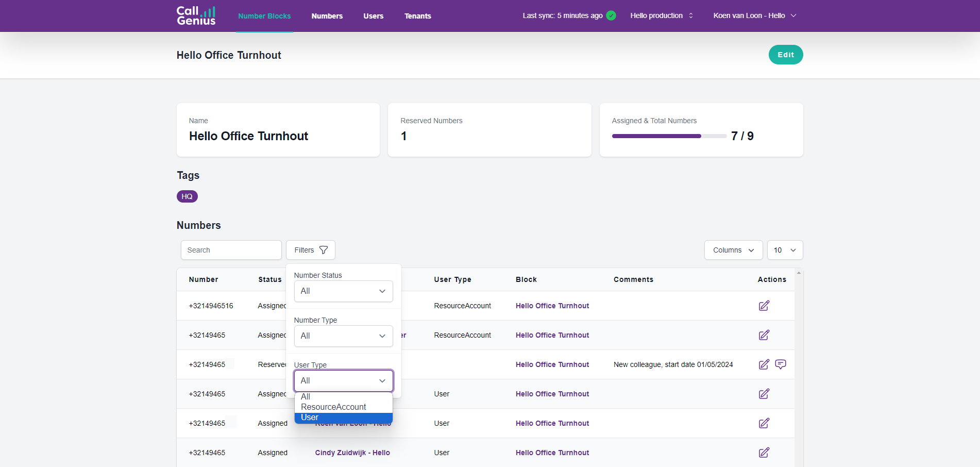This screenshot has height=467, width=980.
Task: Click the Last sync: 5 minutes ago text
Action: coord(563,15)
